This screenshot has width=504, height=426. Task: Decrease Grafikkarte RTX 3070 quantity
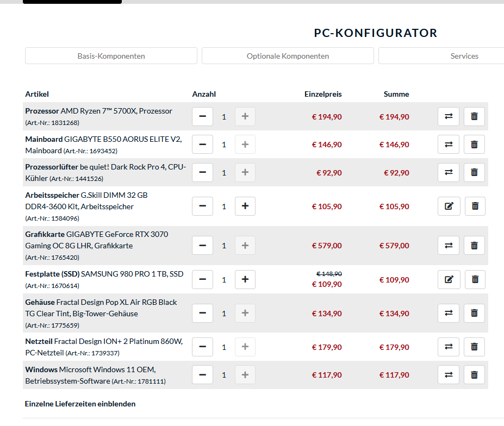(202, 246)
